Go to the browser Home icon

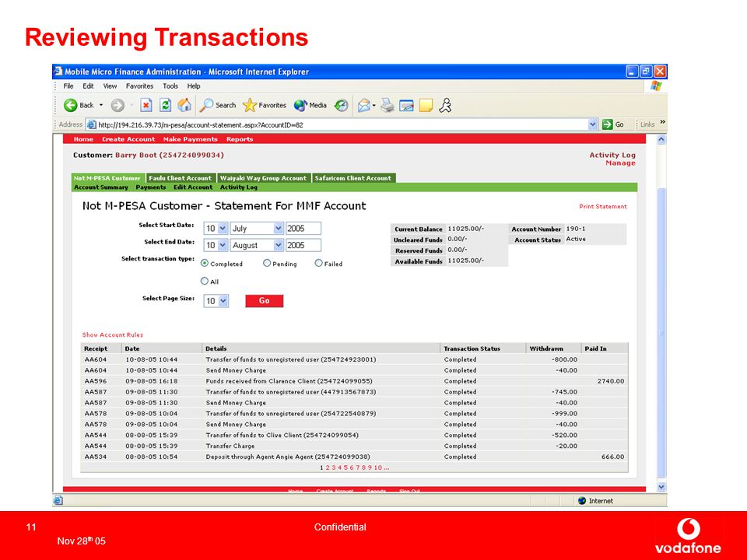[184, 105]
